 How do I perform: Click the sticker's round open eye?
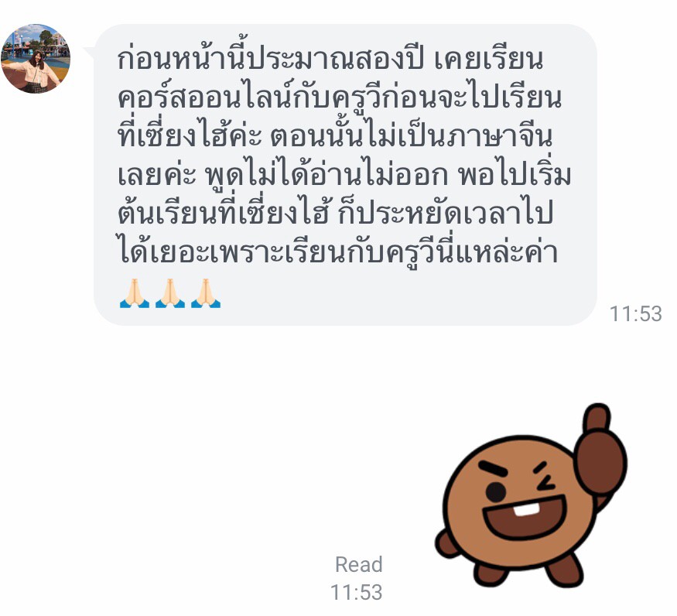[496, 491]
